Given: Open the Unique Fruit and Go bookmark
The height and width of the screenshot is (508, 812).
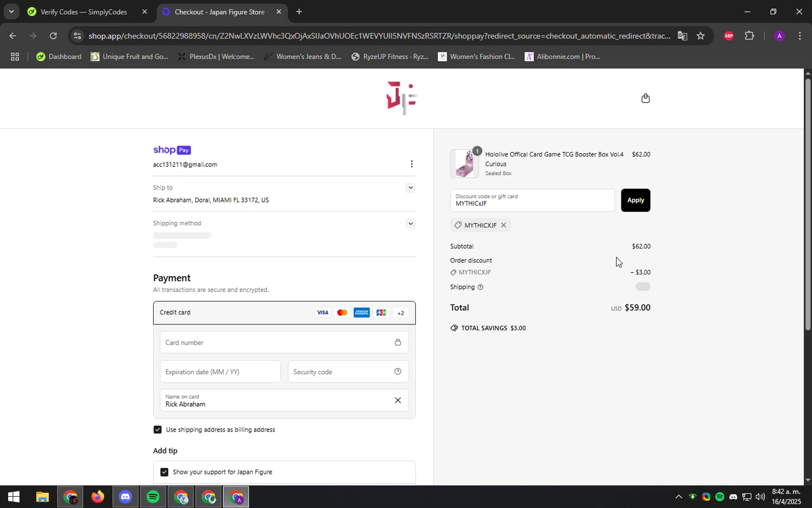Looking at the screenshot, I should click(129, 57).
